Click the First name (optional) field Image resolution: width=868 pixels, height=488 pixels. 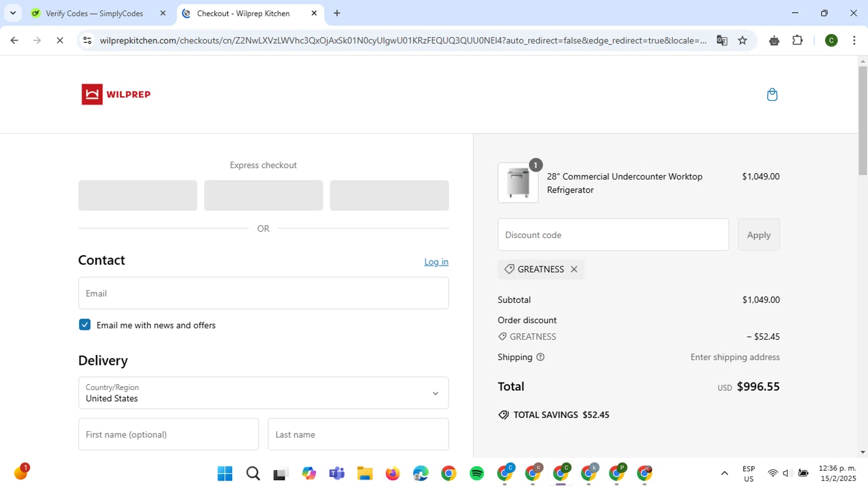point(168,434)
